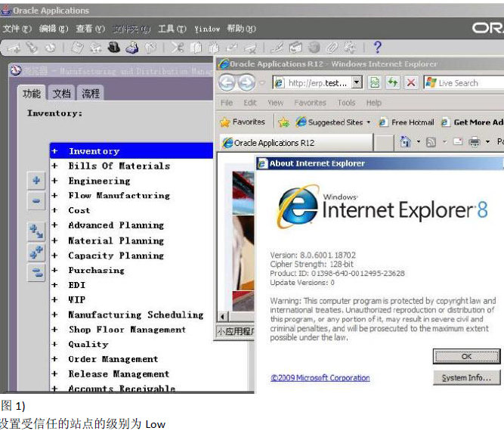Click the help question mark toolbar icon
Screen dimensions: 504x437
377,48
